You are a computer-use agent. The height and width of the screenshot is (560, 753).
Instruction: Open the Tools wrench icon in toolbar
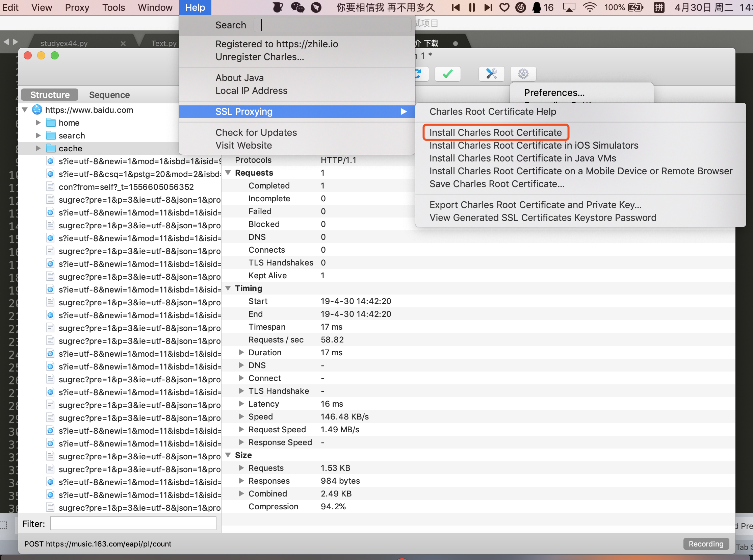tap(491, 74)
